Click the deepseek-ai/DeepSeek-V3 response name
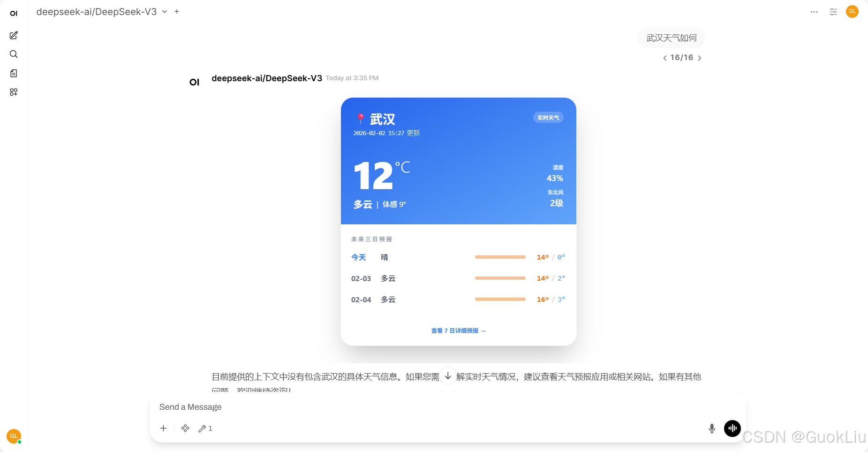 point(267,78)
